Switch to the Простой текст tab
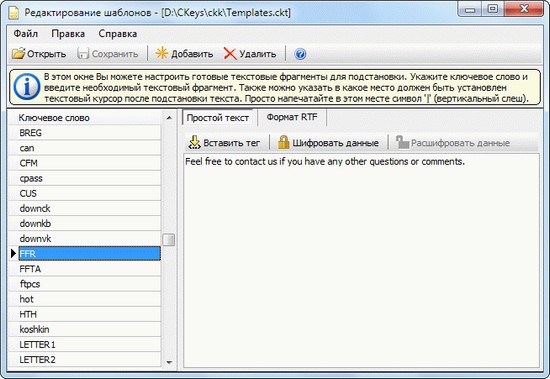 coord(217,118)
